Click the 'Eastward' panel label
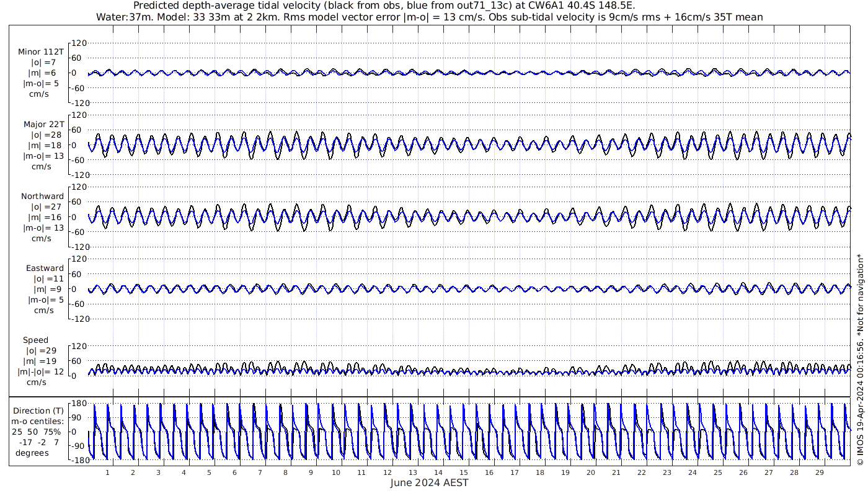868x496 pixels. tap(45, 268)
